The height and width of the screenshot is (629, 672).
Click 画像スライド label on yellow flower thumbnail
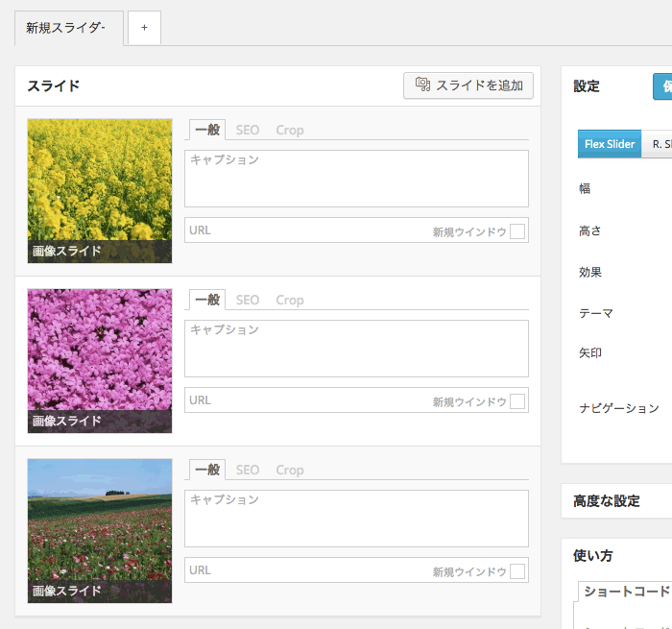click(x=67, y=251)
